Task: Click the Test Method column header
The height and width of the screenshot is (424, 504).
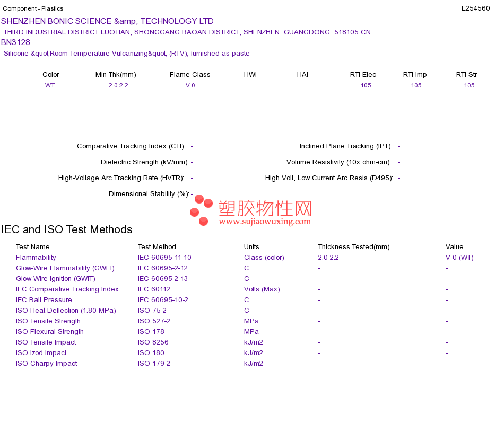Action: click(x=157, y=246)
